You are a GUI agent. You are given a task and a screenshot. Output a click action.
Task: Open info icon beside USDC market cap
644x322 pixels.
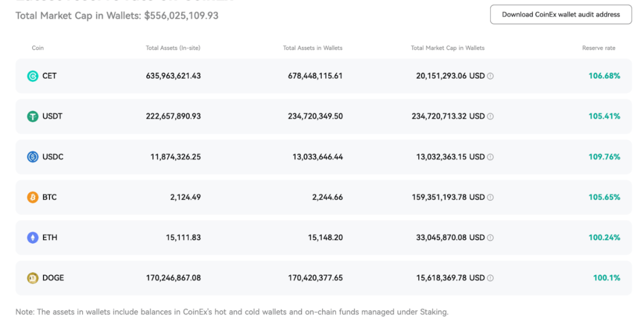tap(490, 157)
